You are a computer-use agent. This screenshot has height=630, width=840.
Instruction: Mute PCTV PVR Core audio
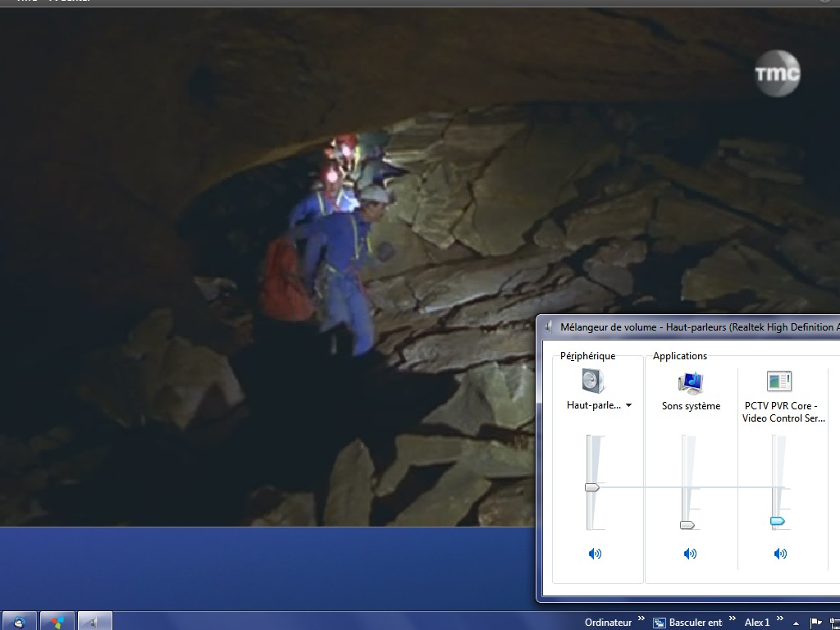point(780,554)
